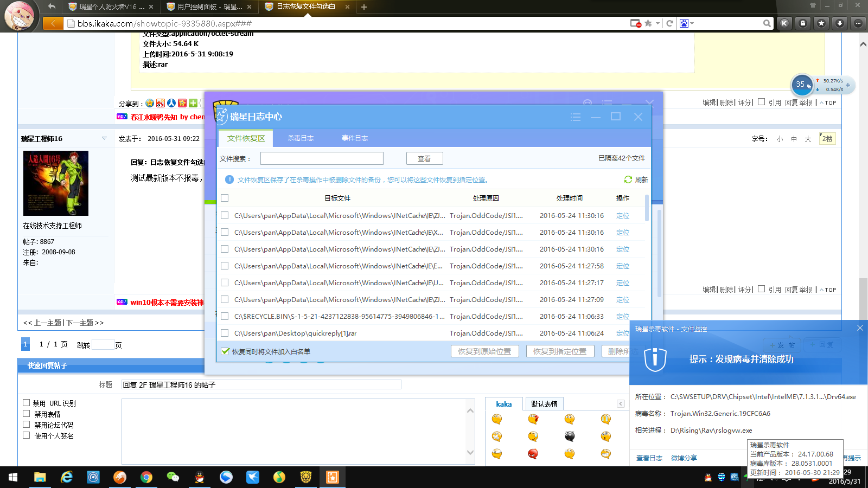Click the search magnifier icon
The width and height of the screenshot is (868, 488).
[x=767, y=23]
